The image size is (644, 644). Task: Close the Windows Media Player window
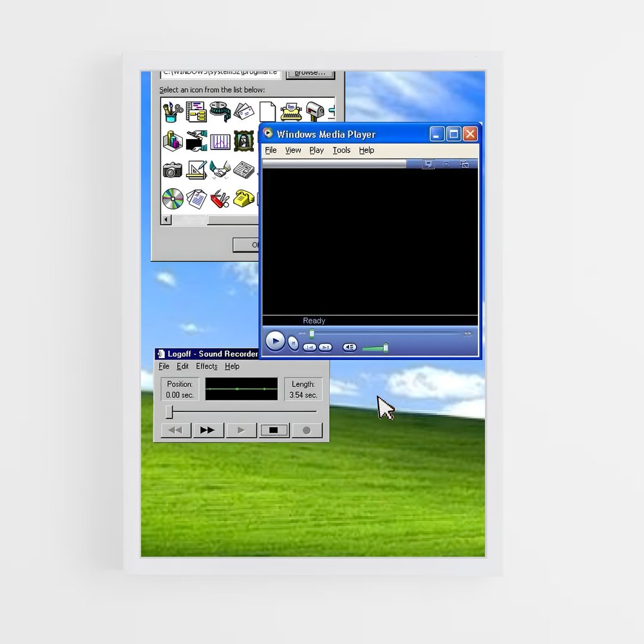[470, 134]
